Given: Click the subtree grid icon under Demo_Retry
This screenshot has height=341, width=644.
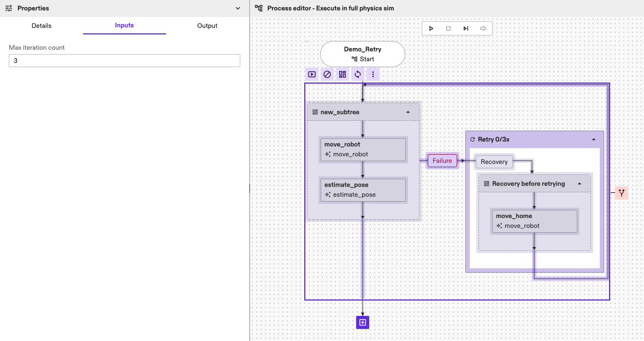Looking at the screenshot, I should point(342,74).
